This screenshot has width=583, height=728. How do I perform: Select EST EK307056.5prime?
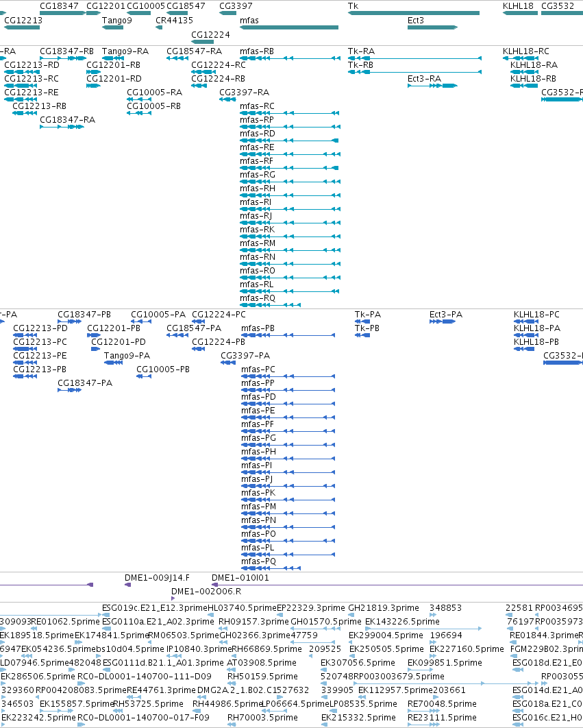(x=358, y=663)
